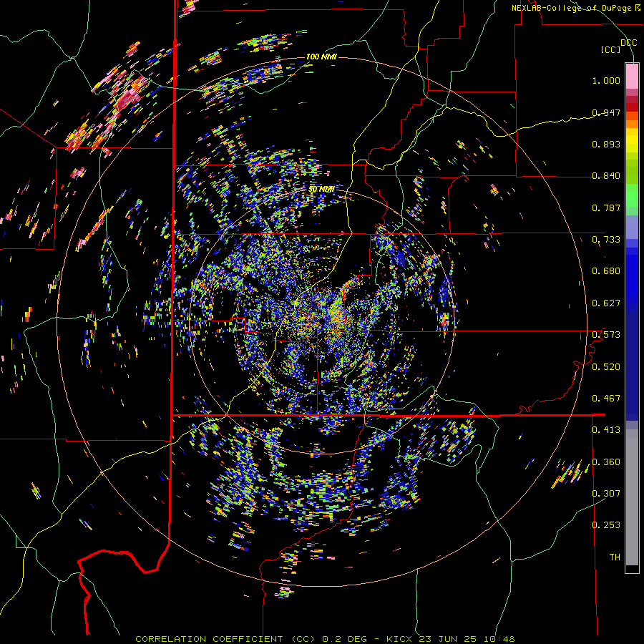
Task: Select the 0.680 legend value
Action: click(x=606, y=270)
